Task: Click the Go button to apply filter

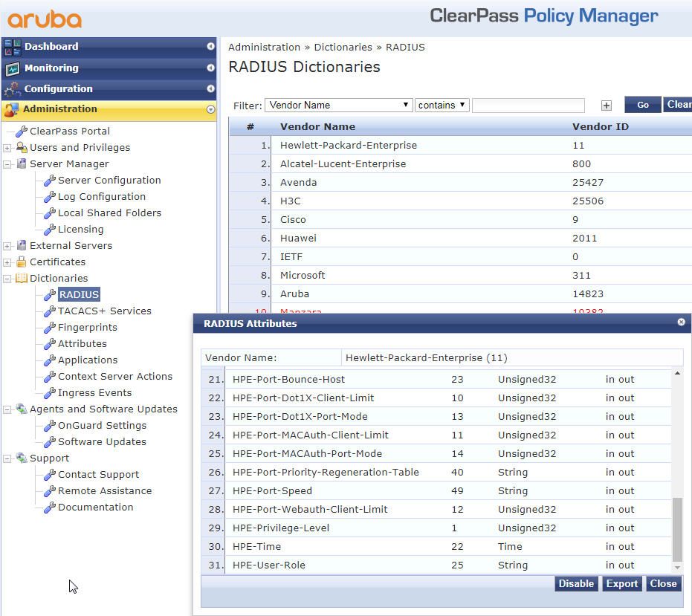Action: (644, 105)
